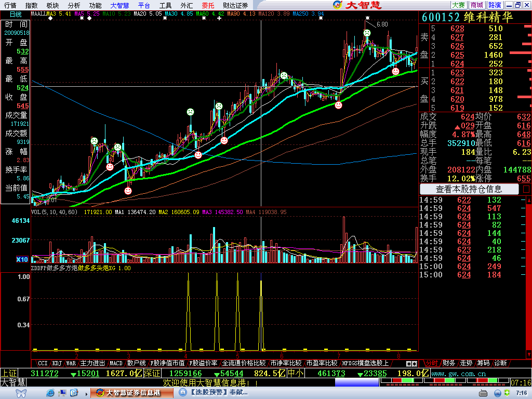
Task: Click keyboard icon in system tray
Action: 483,394
